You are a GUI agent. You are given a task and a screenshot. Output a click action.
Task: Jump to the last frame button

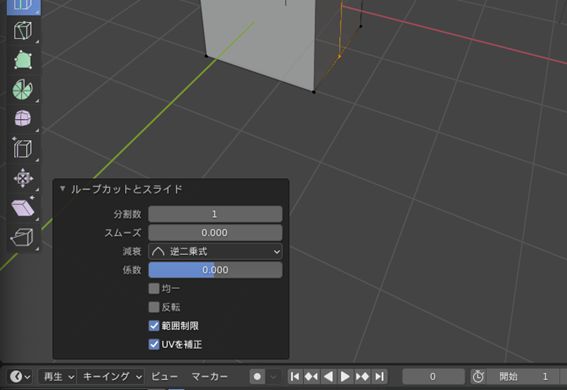pyautogui.click(x=379, y=377)
